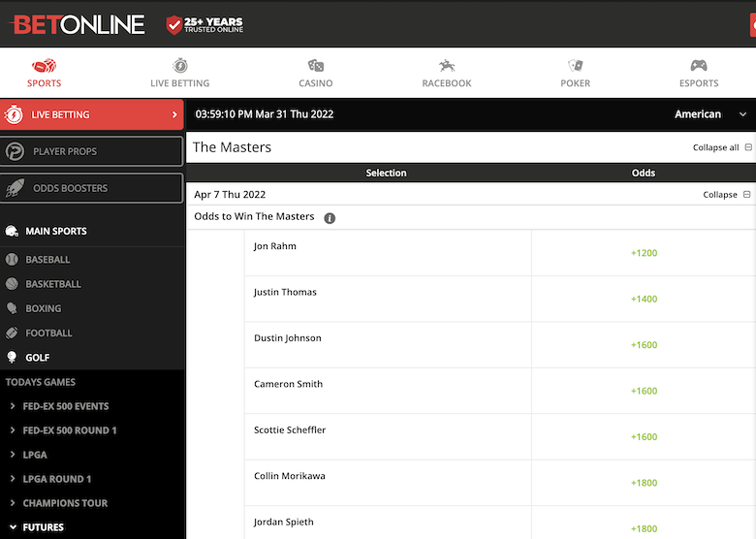Click the Boxing glove icon
756x539 pixels.
pos(12,308)
